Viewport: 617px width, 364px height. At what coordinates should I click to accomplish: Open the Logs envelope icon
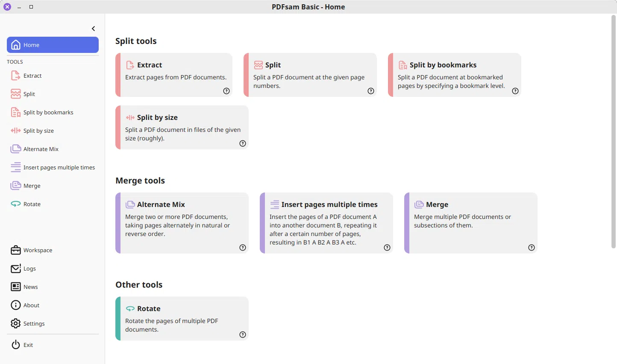pyautogui.click(x=16, y=268)
